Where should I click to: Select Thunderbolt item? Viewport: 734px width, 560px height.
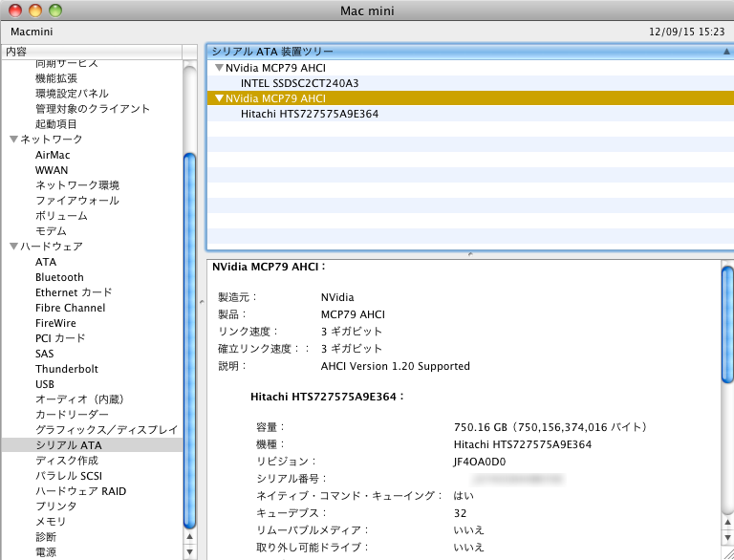click(x=67, y=369)
